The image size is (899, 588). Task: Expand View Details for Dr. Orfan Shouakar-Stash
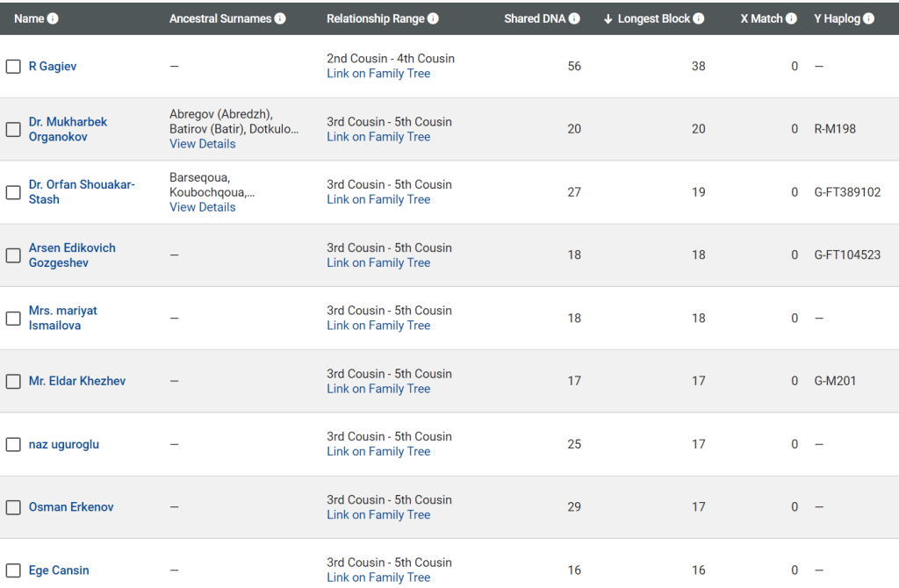202,207
